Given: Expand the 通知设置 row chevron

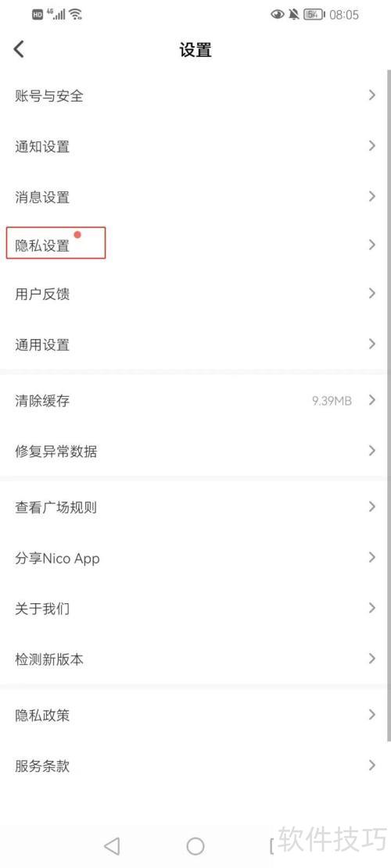Looking at the screenshot, I should click(x=372, y=146).
